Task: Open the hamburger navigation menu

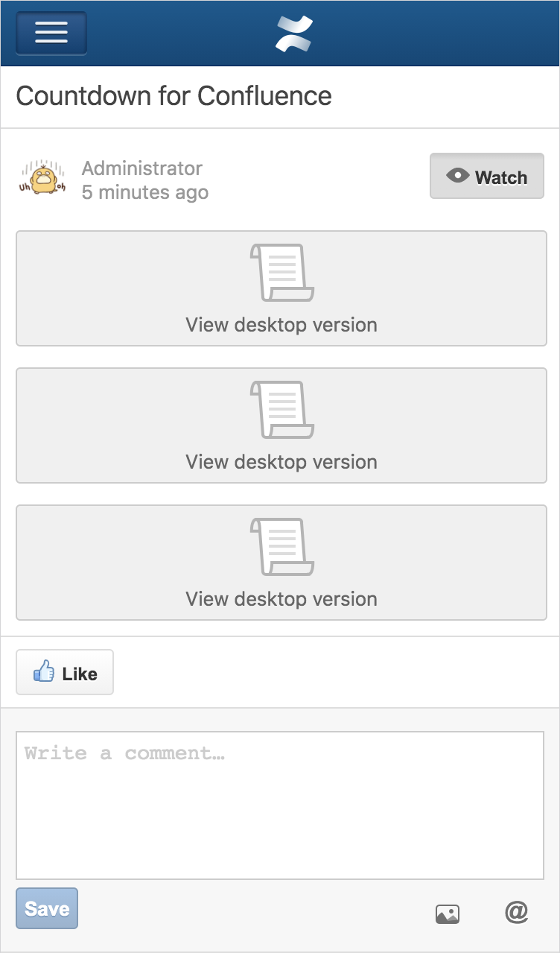Action: tap(51, 33)
